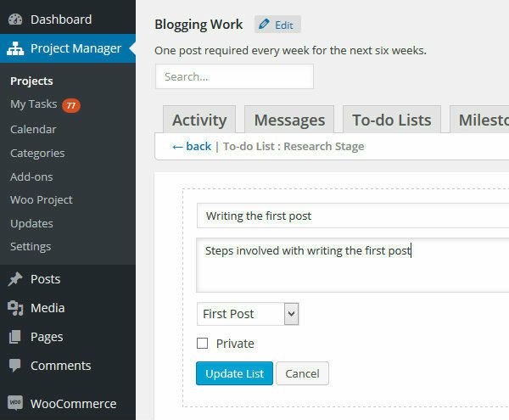Click the pencil Edit button

pyautogui.click(x=277, y=25)
